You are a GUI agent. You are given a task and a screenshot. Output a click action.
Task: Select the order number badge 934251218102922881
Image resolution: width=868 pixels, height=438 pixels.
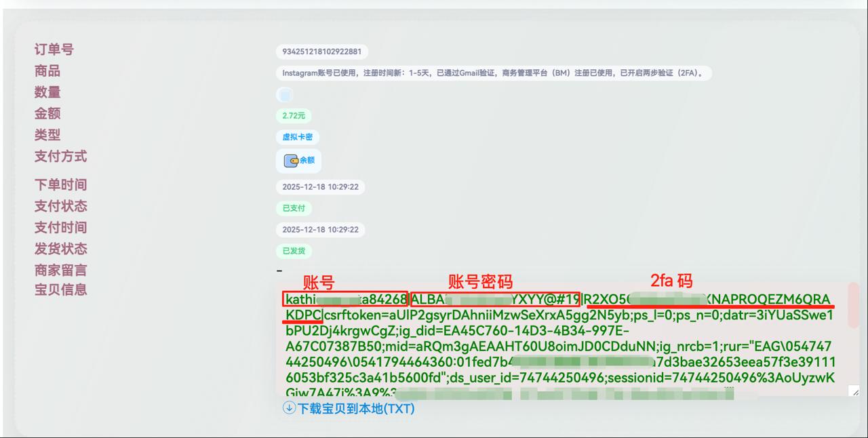(x=322, y=52)
